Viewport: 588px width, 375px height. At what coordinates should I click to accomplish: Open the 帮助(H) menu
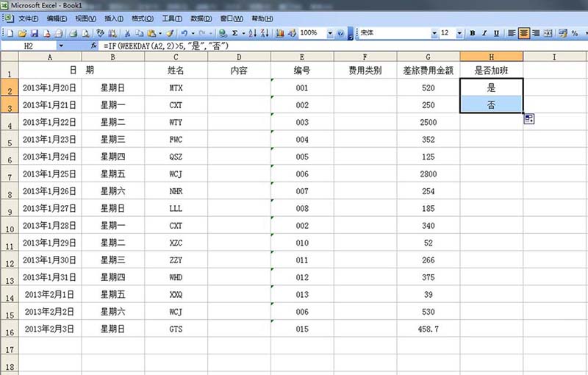tap(262, 18)
